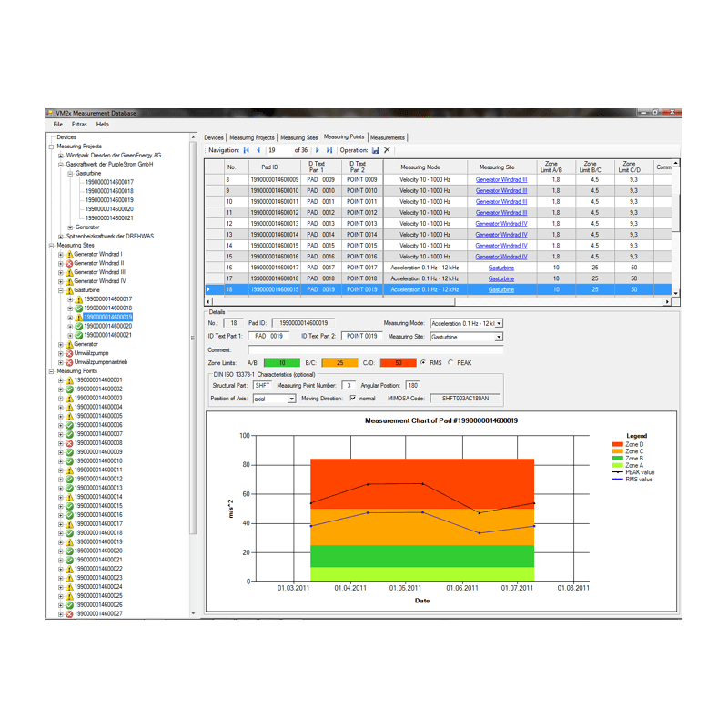The height and width of the screenshot is (728, 728).
Task: Toggle the Moving Direction normal checkbox
Action: click(353, 399)
